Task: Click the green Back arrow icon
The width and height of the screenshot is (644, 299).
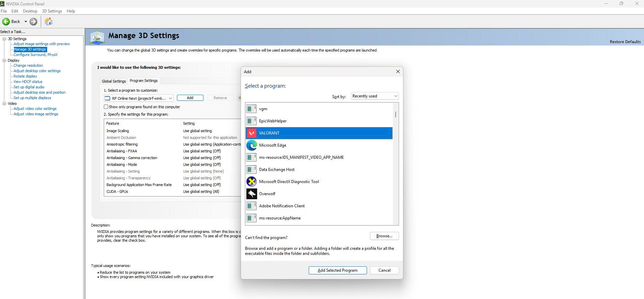Action: click(x=6, y=22)
